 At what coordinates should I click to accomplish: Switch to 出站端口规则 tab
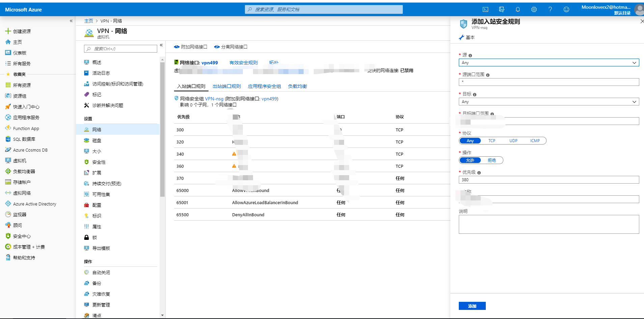(x=227, y=86)
